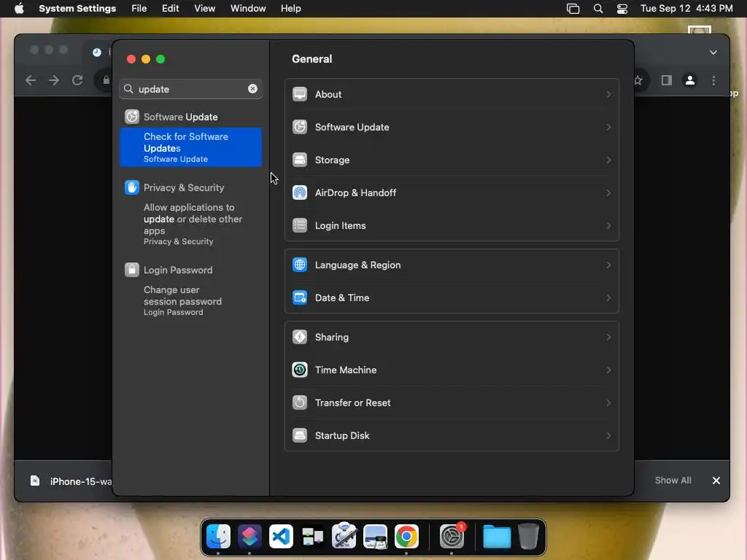Open Finder from the Dock

coord(218,537)
